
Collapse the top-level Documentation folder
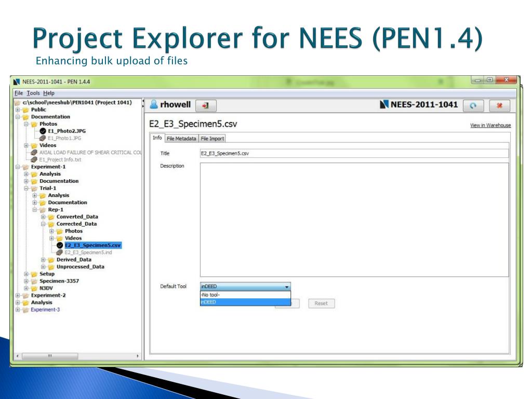point(18,117)
